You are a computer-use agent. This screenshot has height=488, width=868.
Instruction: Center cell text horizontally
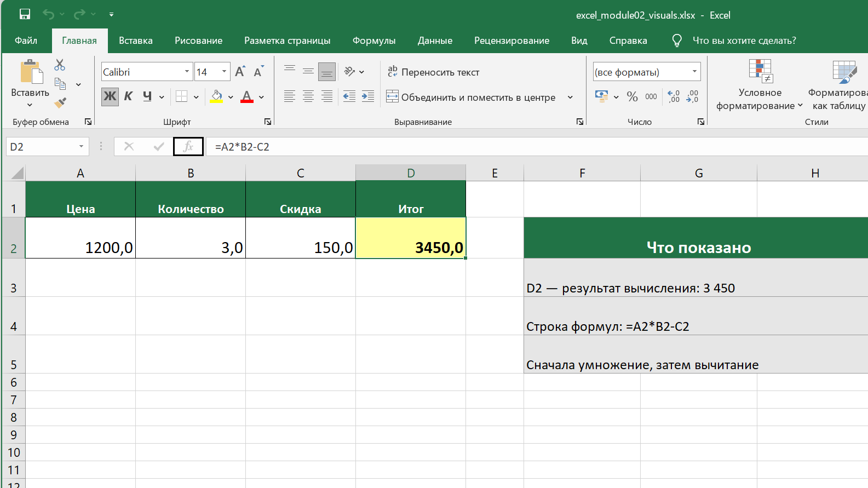click(x=308, y=97)
